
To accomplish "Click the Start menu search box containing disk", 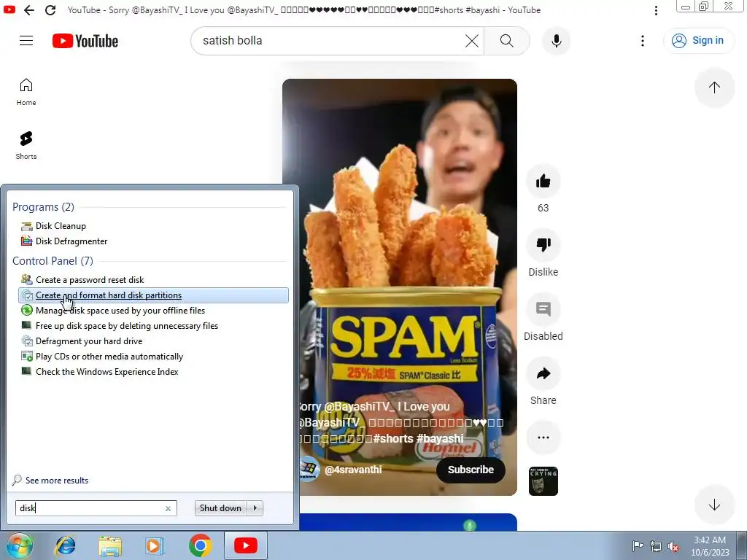I will tap(96, 508).
